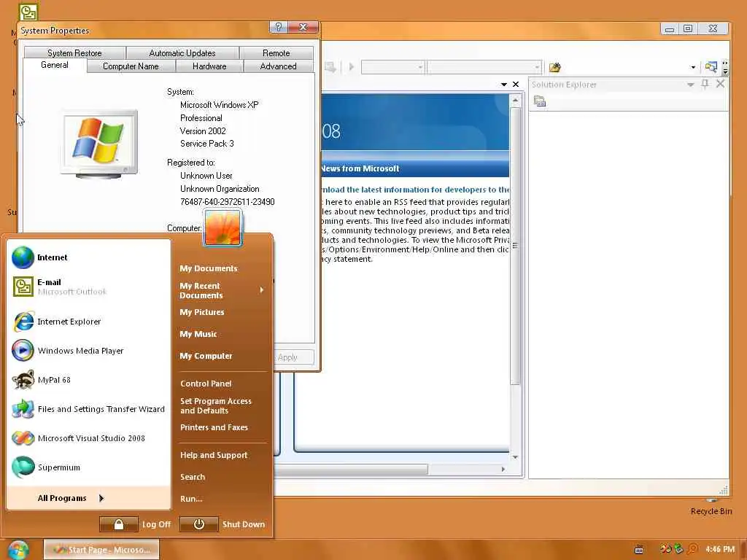Open the toolbar dropdown arrow beside find icon
Viewport: 747px width, 560px height.
pyautogui.click(x=693, y=67)
